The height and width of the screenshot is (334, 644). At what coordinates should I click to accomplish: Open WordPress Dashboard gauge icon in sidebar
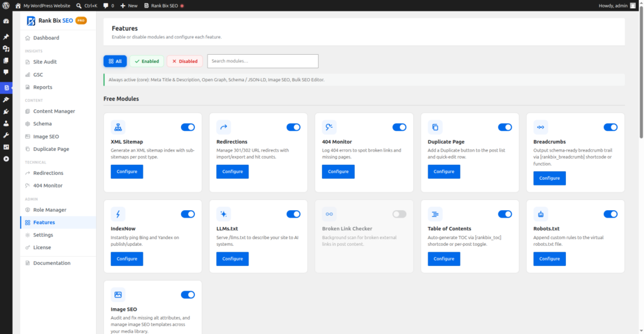point(6,21)
